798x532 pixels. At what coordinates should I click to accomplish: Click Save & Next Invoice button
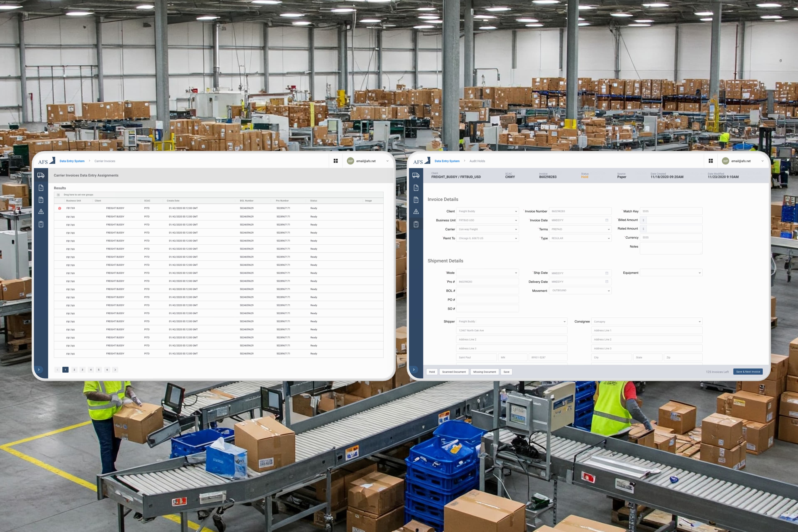tap(748, 372)
